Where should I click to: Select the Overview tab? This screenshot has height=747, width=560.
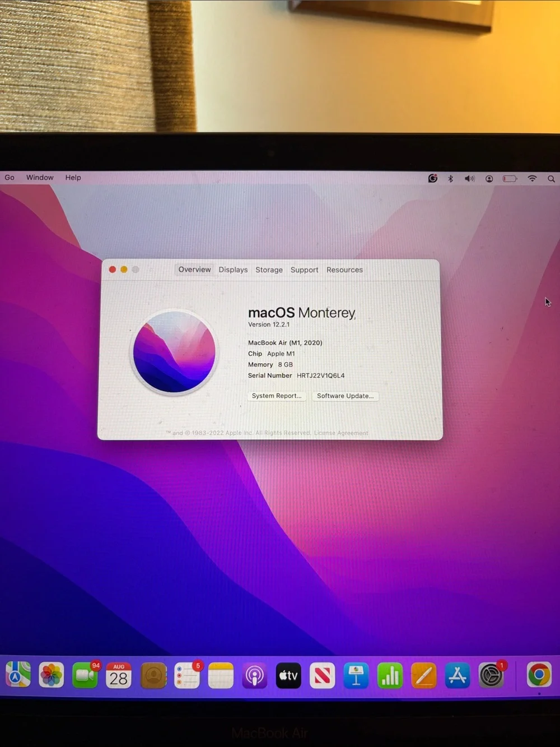click(194, 270)
